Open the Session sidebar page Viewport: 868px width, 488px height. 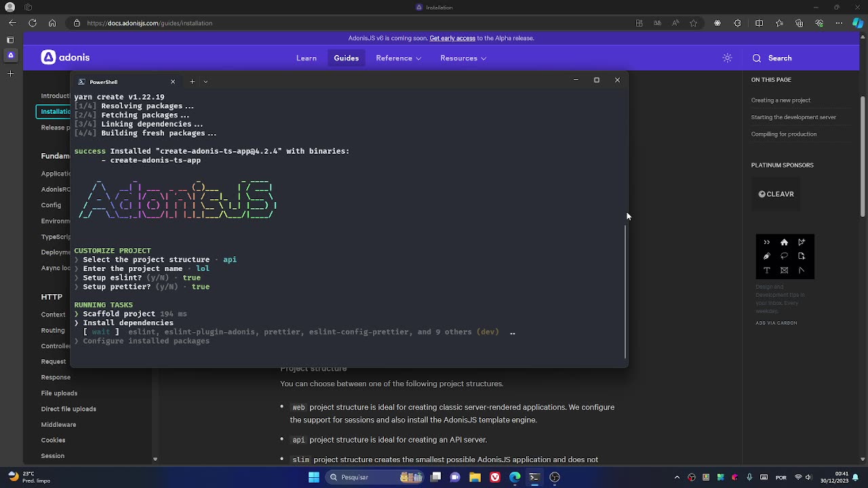pyautogui.click(x=53, y=456)
